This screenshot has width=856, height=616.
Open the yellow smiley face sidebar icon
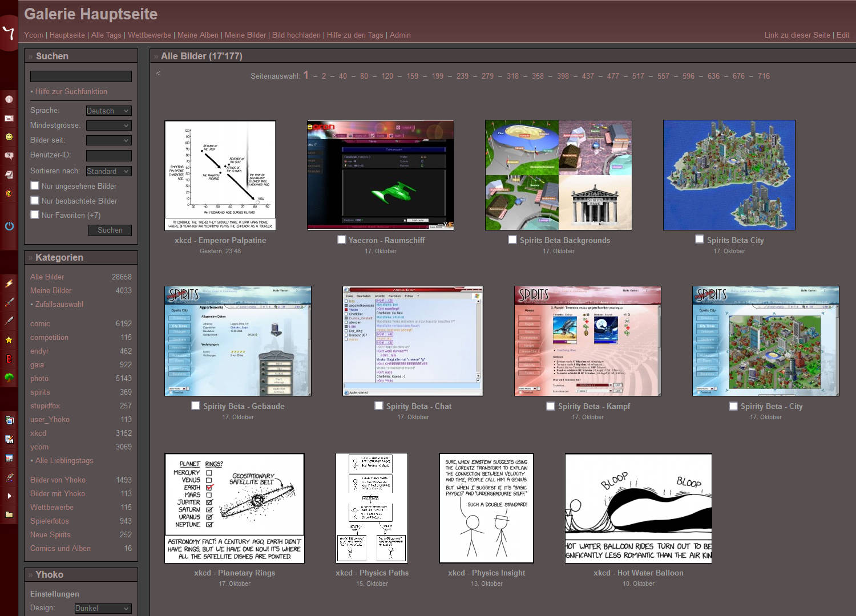point(9,137)
